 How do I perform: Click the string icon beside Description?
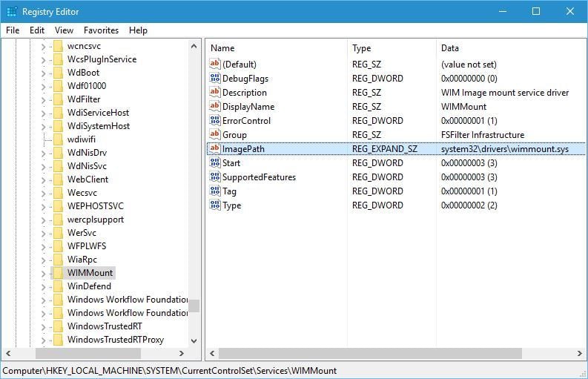pyautogui.click(x=214, y=92)
